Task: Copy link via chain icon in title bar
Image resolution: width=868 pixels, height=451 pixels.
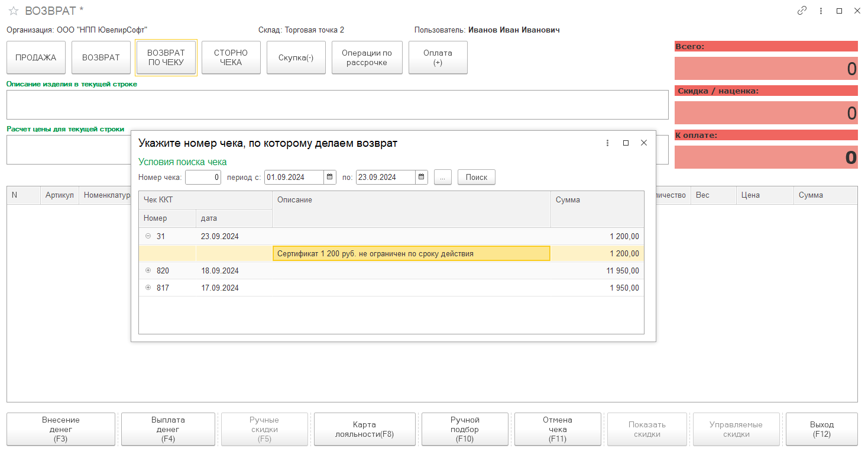Action: click(802, 11)
